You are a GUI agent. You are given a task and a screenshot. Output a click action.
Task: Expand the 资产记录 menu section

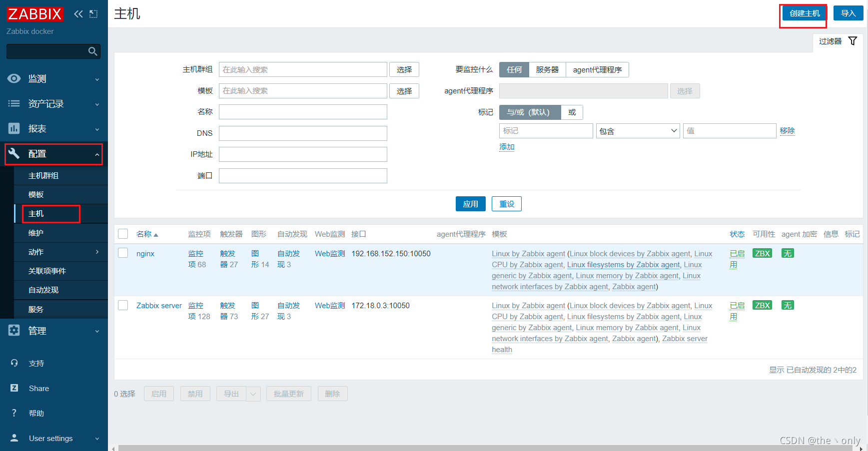(x=97, y=104)
